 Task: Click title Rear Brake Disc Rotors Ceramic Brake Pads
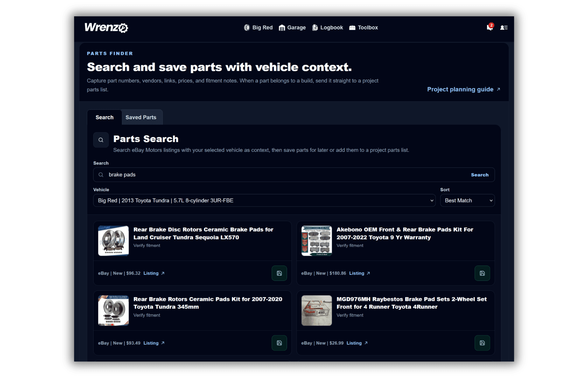point(203,234)
